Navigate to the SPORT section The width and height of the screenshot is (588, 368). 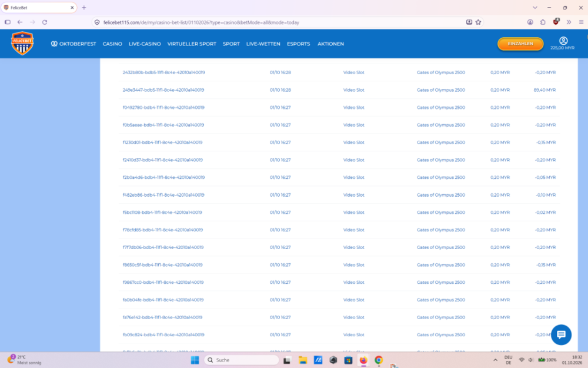pyautogui.click(x=231, y=44)
